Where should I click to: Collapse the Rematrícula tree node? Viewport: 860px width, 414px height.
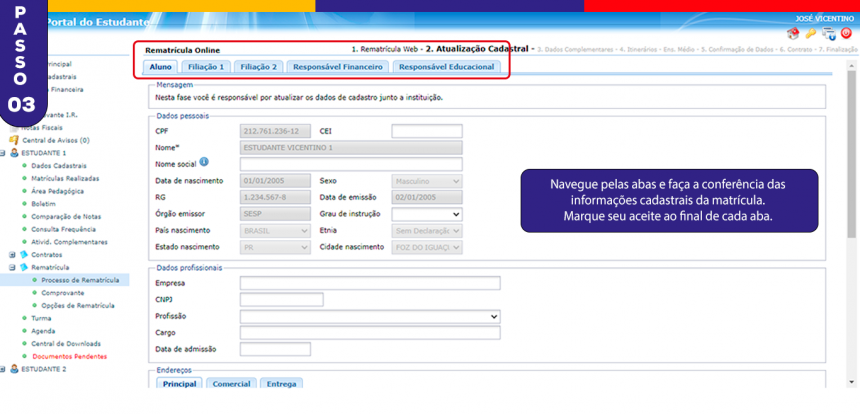point(12,268)
